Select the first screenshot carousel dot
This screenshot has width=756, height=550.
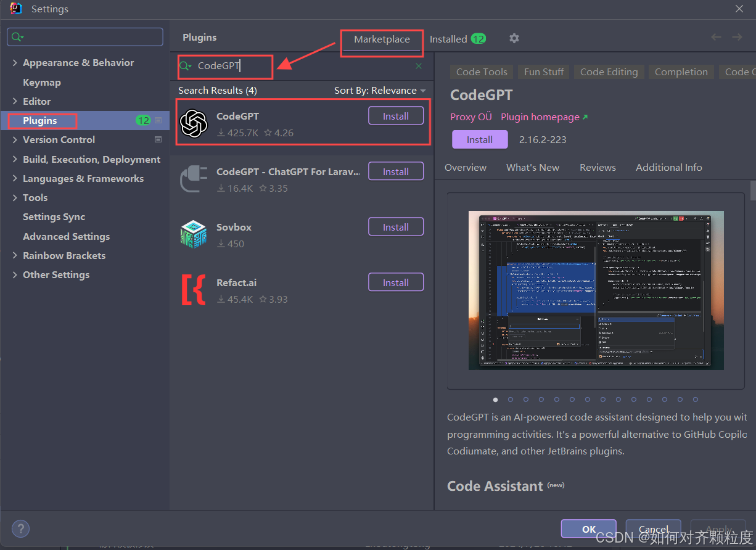[x=495, y=400]
